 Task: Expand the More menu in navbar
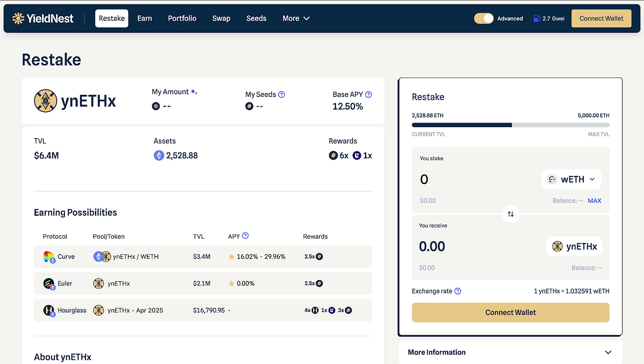coord(296,19)
